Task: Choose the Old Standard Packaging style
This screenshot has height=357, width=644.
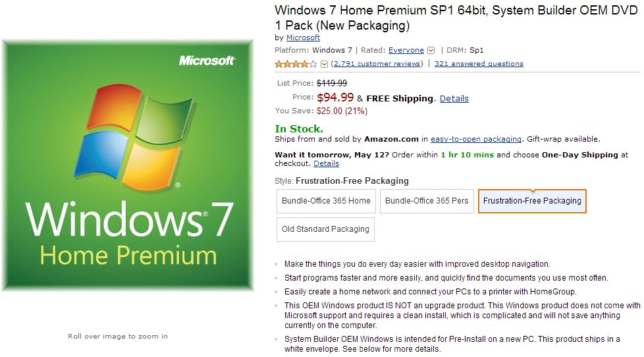Action: click(325, 229)
